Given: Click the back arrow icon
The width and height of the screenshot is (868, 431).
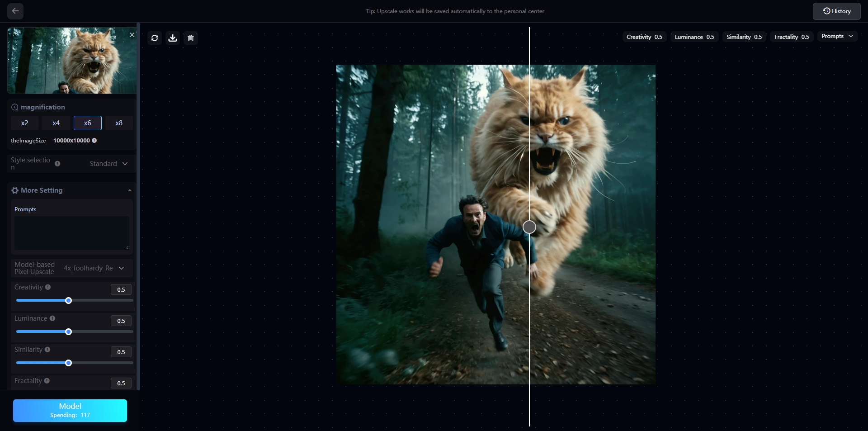Looking at the screenshot, I should pos(15,11).
